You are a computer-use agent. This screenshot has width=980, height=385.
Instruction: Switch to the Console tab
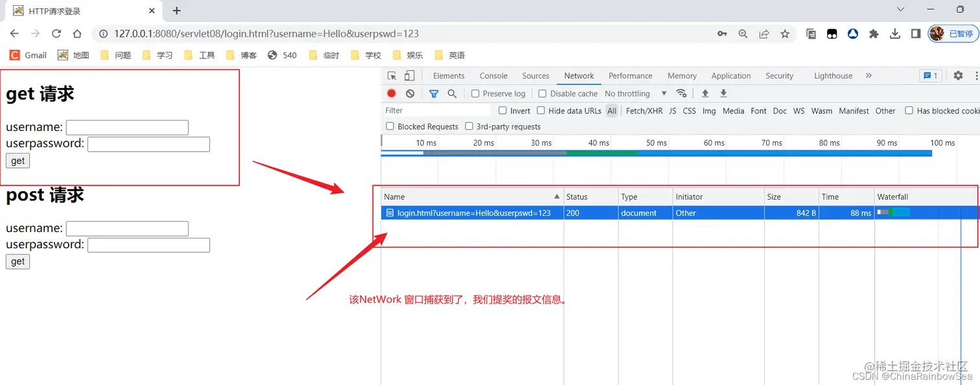(x=493, y=76)
